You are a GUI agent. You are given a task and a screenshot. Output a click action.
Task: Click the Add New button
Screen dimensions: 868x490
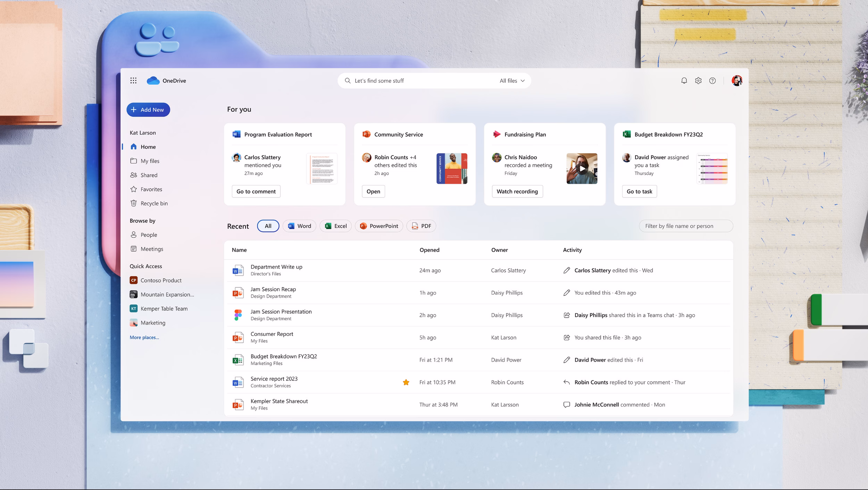click(148, 110)
